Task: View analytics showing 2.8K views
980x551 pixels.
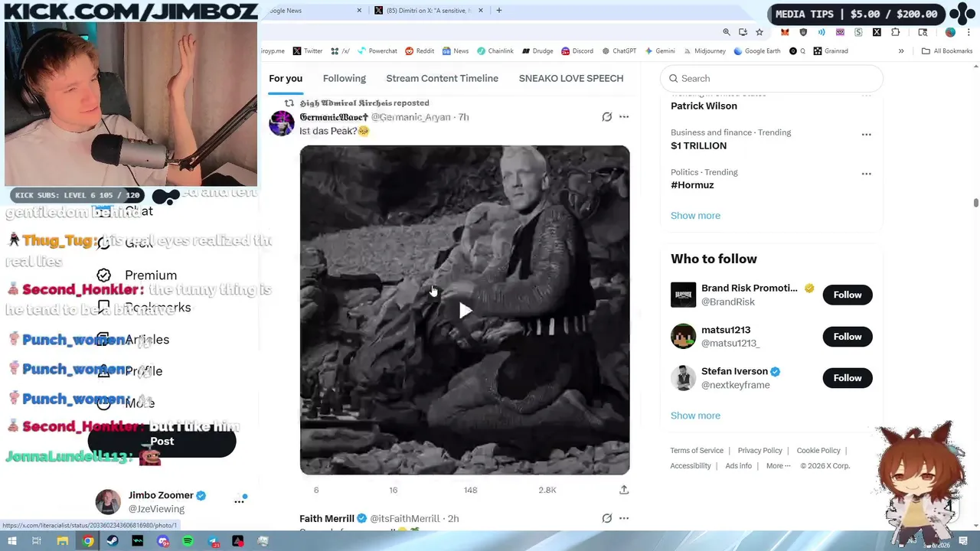Action: point(547,490)
